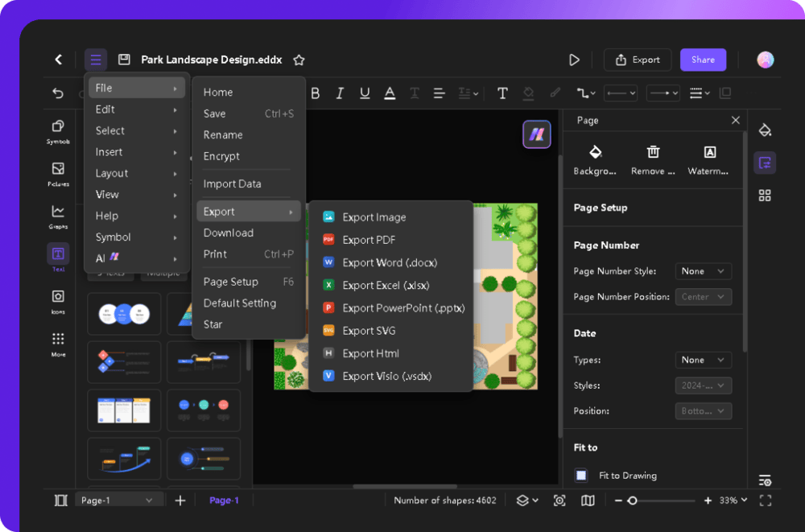Close the Page panel
This screenshot has height=532, width=805.
[x=735, y=120]
